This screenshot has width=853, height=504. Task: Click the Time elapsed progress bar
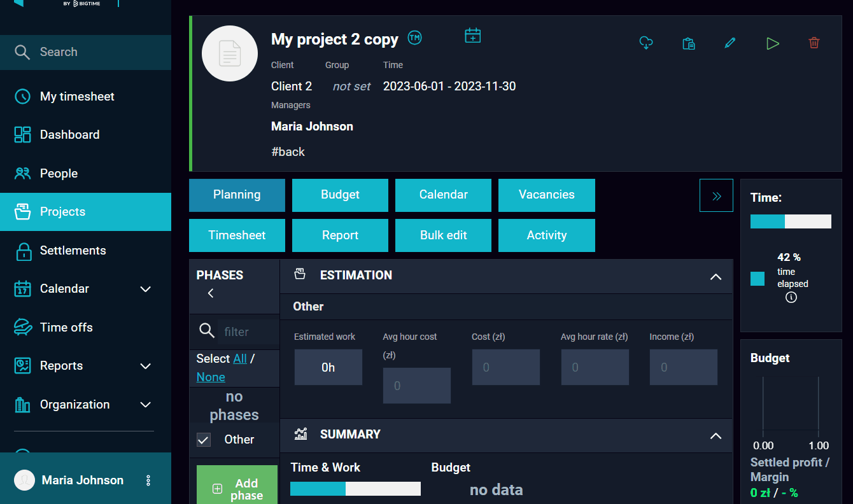[x=791, y=221]
